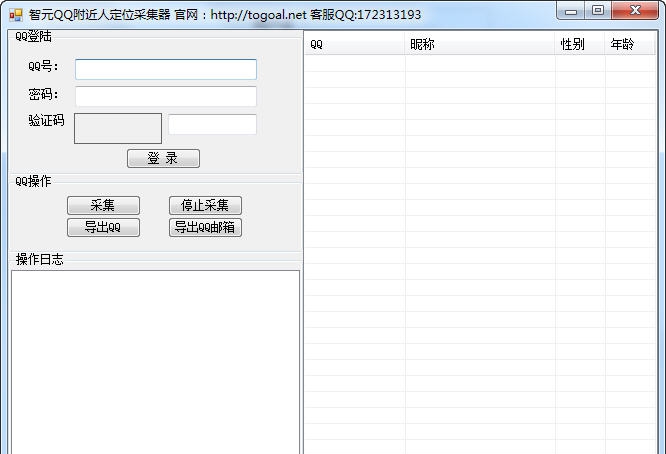Click the 操作日志 group title
Viewport: 666px width, 454px height.
click(40, 259)
